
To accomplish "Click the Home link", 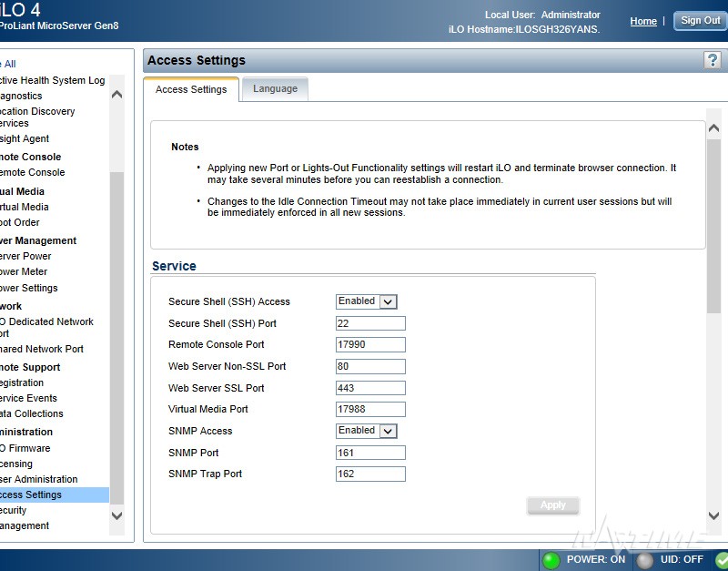I will (x=643, y=21).
